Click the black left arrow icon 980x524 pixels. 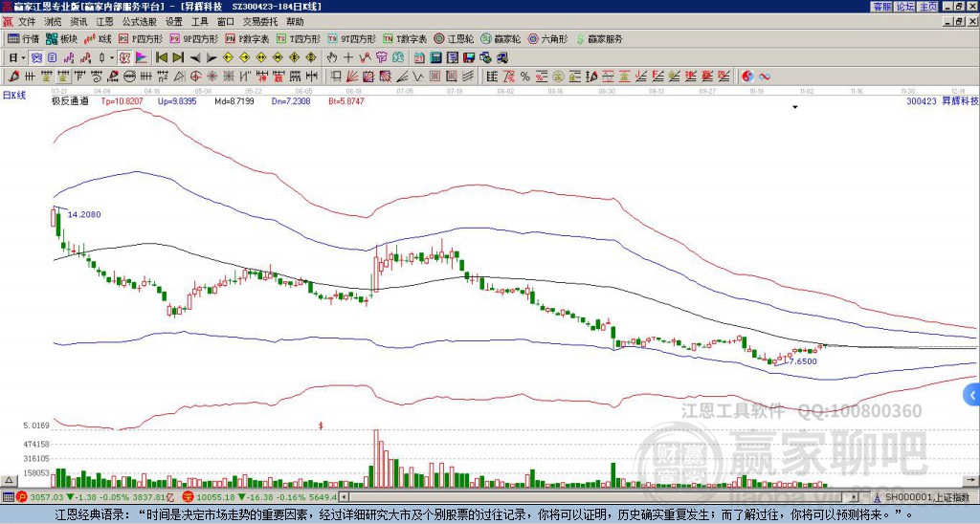click(x=195, y=58)
